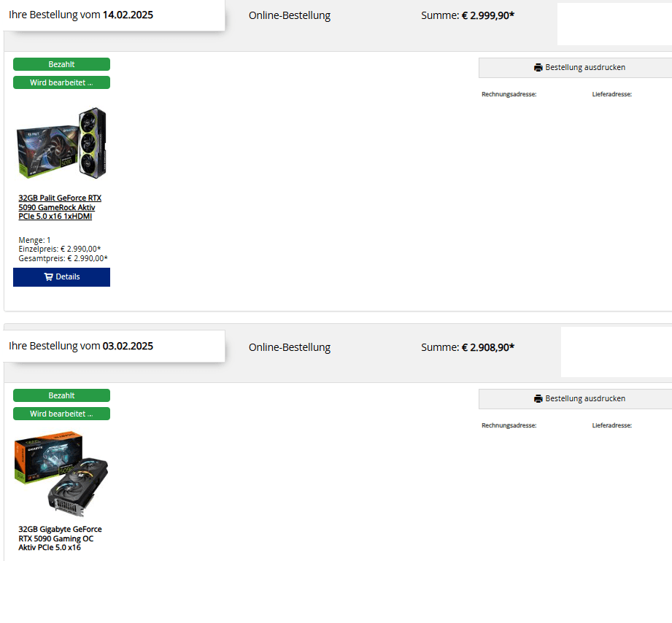Click the Bezahlt badge of the 03.02.2025 order
This screenshot has width=672, height=623.
61,395
